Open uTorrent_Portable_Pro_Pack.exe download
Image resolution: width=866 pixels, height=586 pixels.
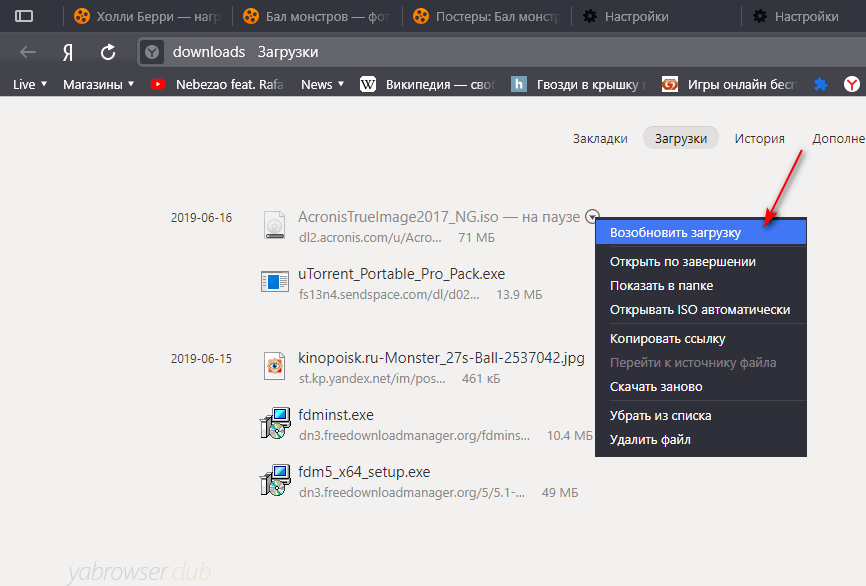click(x=402, y=274)
